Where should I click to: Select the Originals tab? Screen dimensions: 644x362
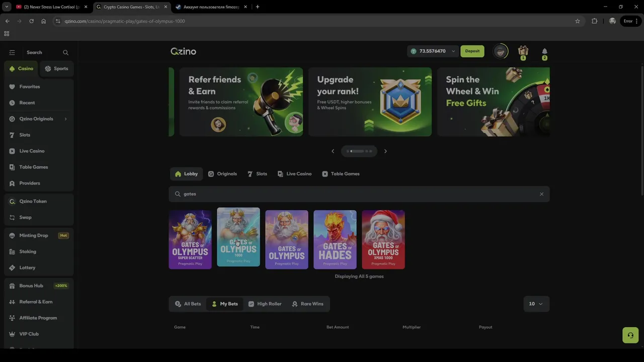pyautogui.click(x=222, y=174)
